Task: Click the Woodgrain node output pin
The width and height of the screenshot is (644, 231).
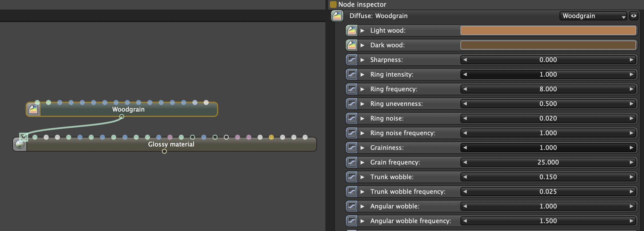Action: pos(122,116)
